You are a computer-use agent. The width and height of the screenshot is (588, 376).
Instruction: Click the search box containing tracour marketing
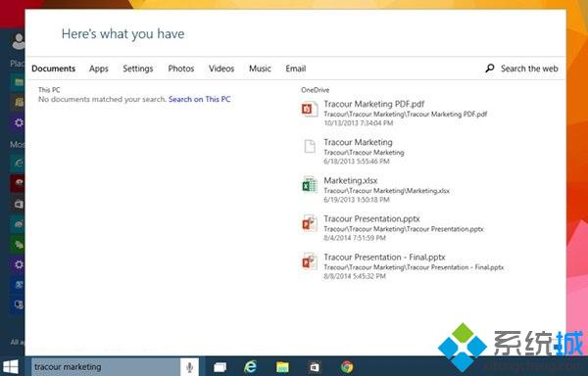106,367
